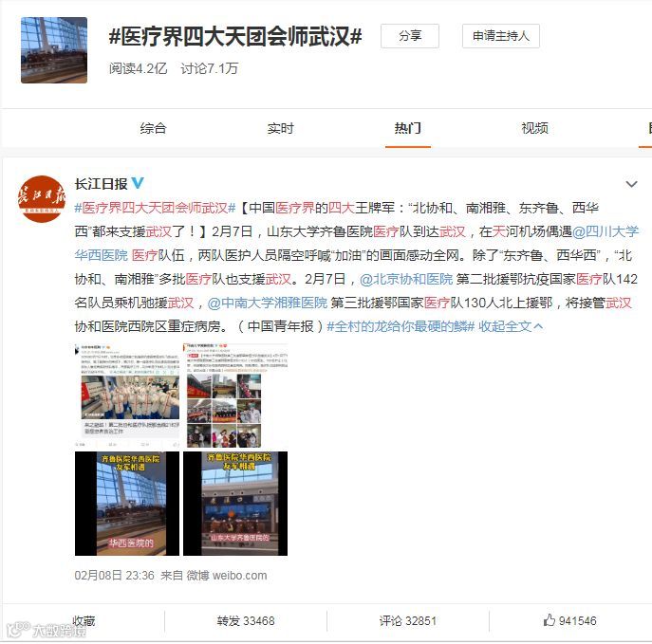Image resolution: width=652 pixels, height=644 pixels.
Task: Click the blue verified V badge
Action: (138, 183)
